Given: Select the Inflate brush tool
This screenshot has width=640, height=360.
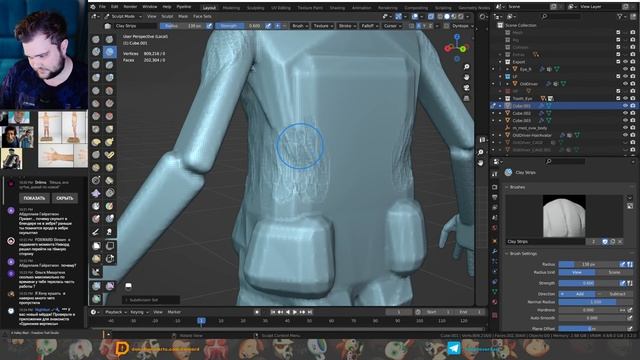Looking at the screenshot, I should (x=96, y=78).
